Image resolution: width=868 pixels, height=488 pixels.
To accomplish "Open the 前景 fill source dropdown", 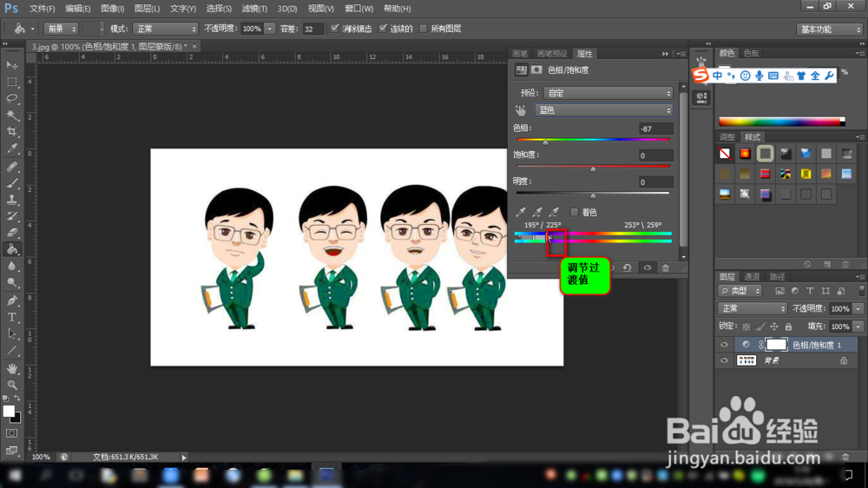I will pyautogui.click(x=61, y=29).
